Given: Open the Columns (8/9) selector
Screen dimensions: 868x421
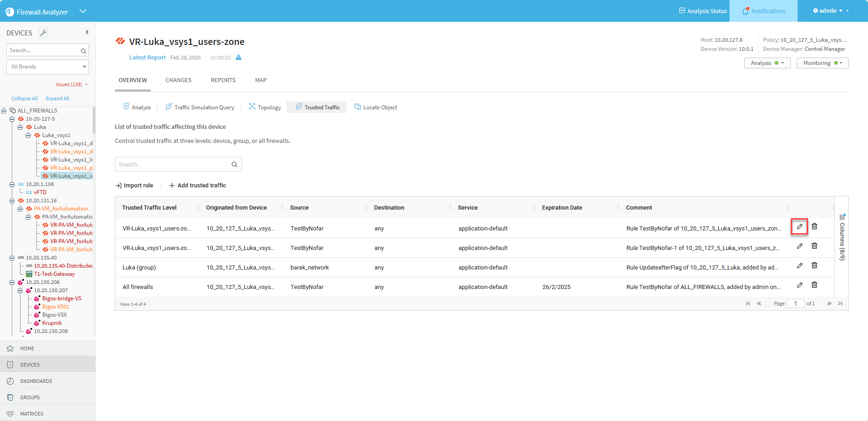Looking at the screenshot, I should [x=842, y=238].
